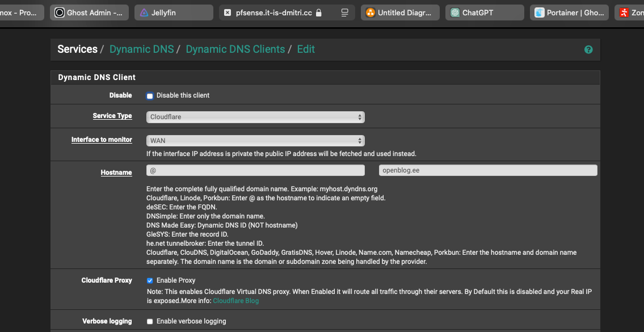Click the domain field containing openblog.ee
The height and width of the screenshot is (332, 644).
pos(488,170)
